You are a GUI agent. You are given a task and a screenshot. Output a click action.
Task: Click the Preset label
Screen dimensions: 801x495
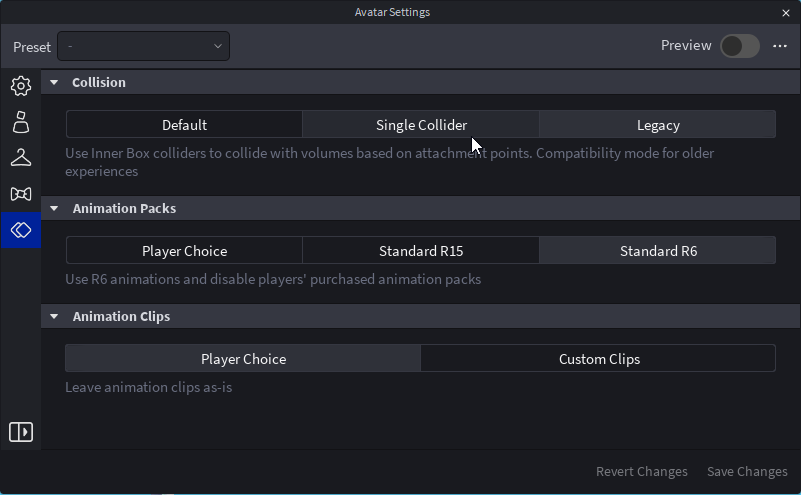32,47
